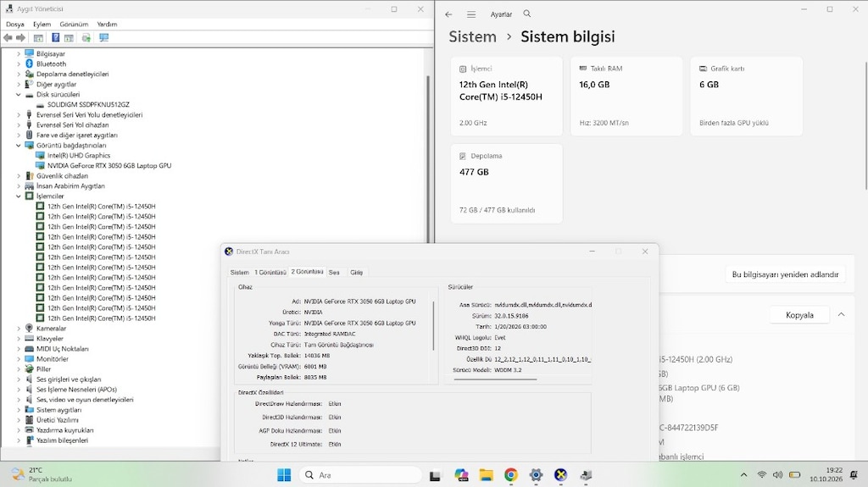
Task: Open the clock showing 19:22
Action: tap(826, 475)
